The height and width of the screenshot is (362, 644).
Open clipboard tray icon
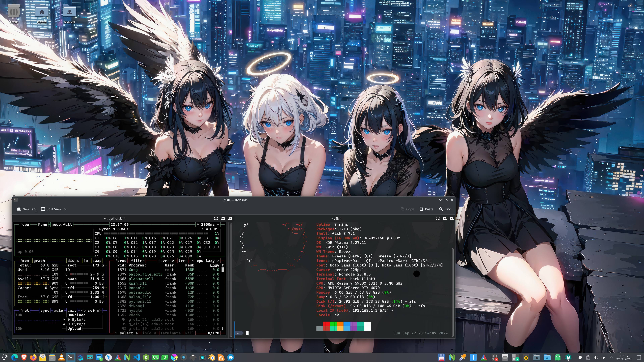click(x=588, y=357)
